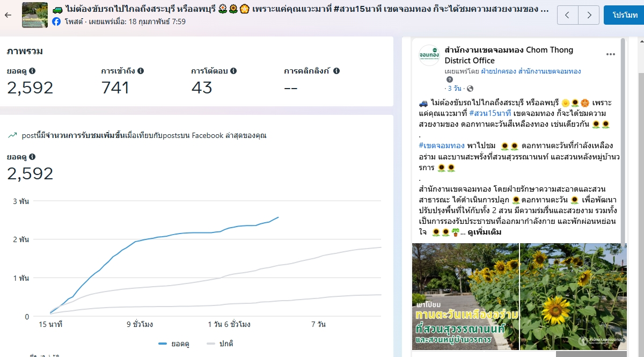
Task: Open the close-up sunflower photo without caption
Action: coord(573,297)
